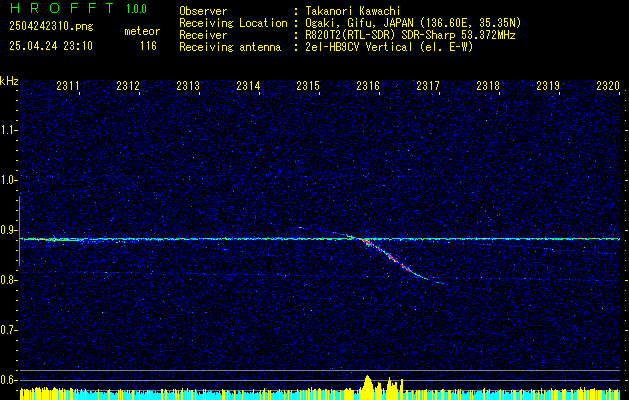Image resolution: width=629 pixels, height=400 pixels.
Task: Click the Receiving antenna label
Action: [x=230, y=47]
